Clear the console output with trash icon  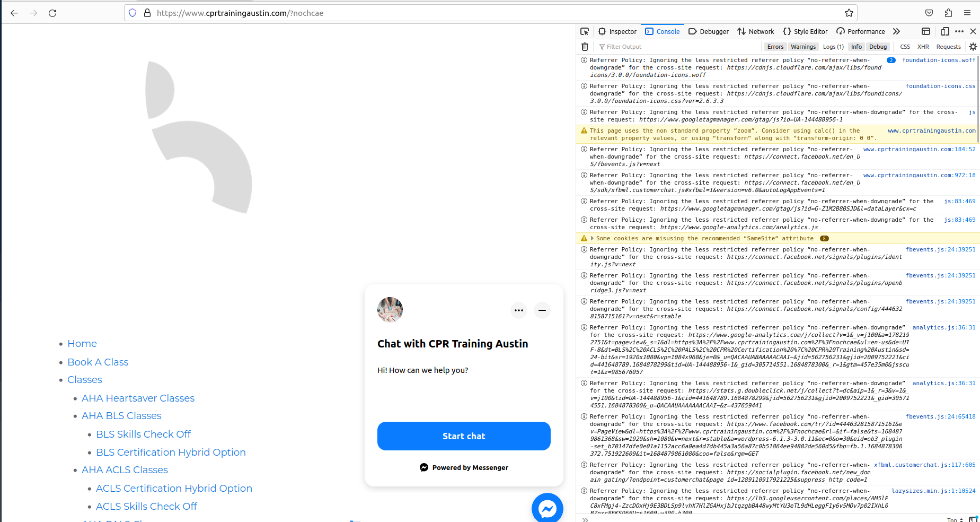point(585,47)
